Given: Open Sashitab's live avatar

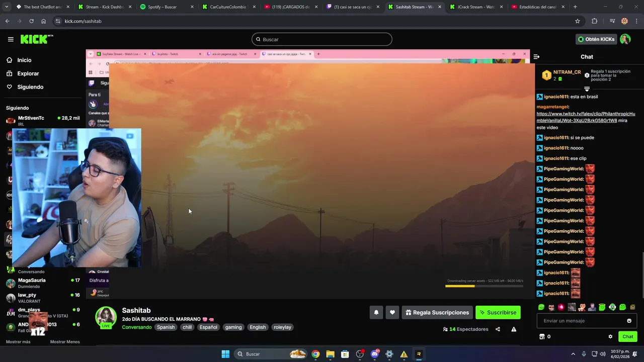Looking at the screenshot, I should (x=106, y=317).
